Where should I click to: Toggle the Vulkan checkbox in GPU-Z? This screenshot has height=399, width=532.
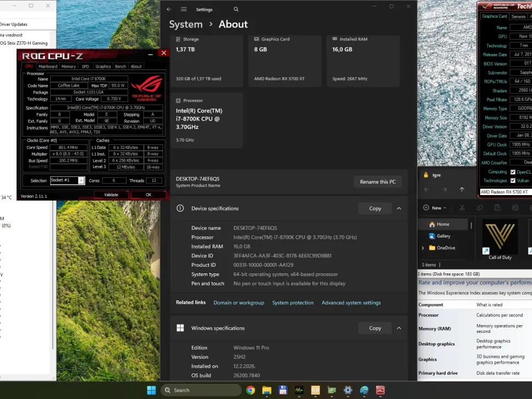point(513,181)
